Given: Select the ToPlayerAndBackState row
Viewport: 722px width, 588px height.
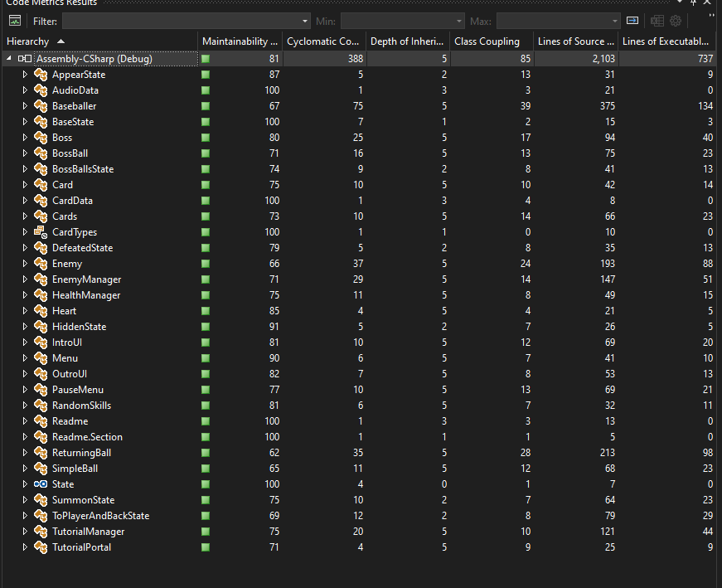Looking at the screenshot, I should 359,516.
